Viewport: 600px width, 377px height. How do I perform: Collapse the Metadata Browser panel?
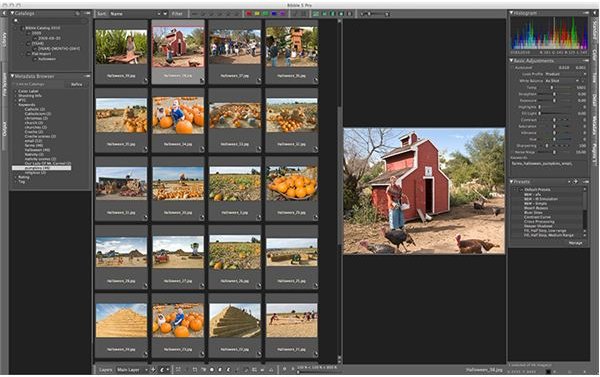point(12,76)
